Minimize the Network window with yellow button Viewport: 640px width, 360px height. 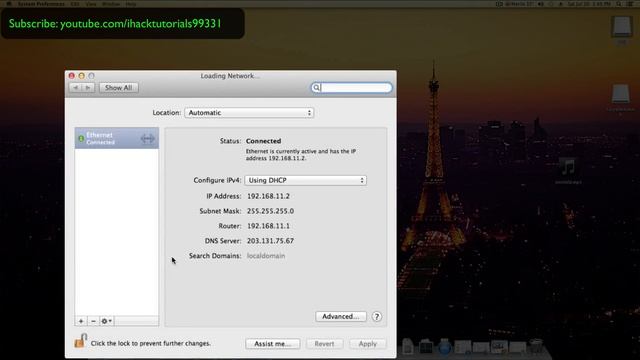tap(82, 76)
